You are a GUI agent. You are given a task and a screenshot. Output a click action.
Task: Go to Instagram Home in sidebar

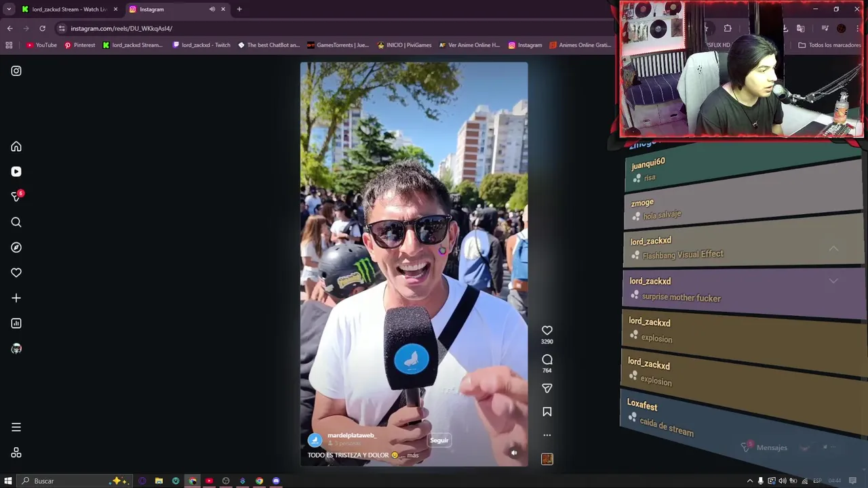click(x=16, y=146)
